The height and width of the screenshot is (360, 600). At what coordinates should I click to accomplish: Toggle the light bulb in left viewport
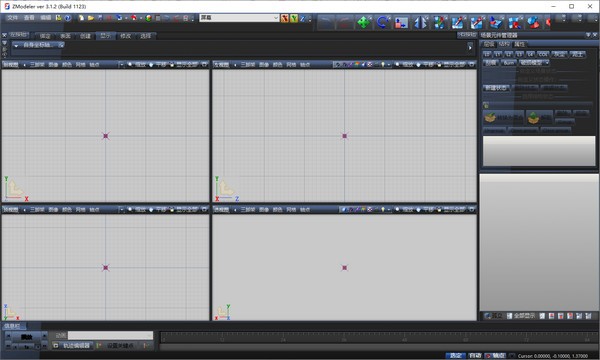pos(383,65)
